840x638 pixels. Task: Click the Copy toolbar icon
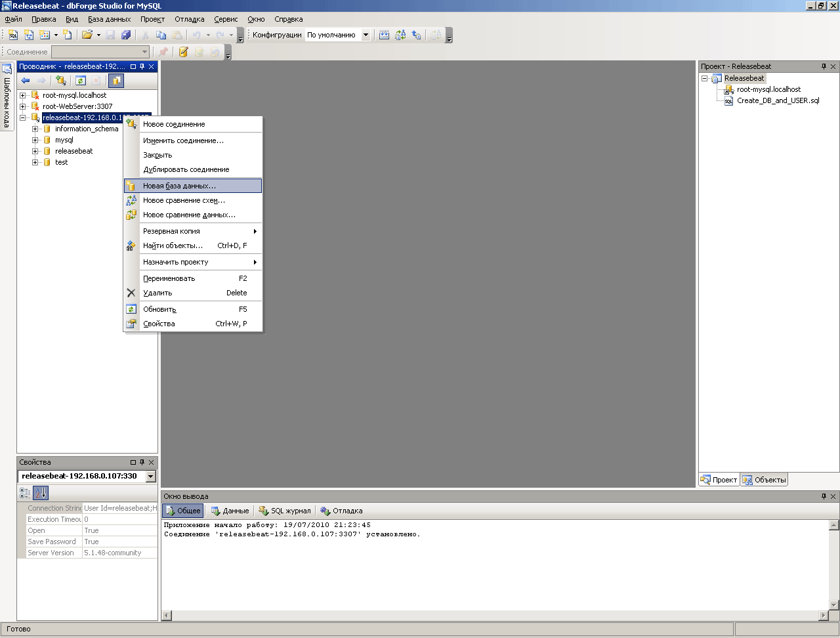coord(161,35)
